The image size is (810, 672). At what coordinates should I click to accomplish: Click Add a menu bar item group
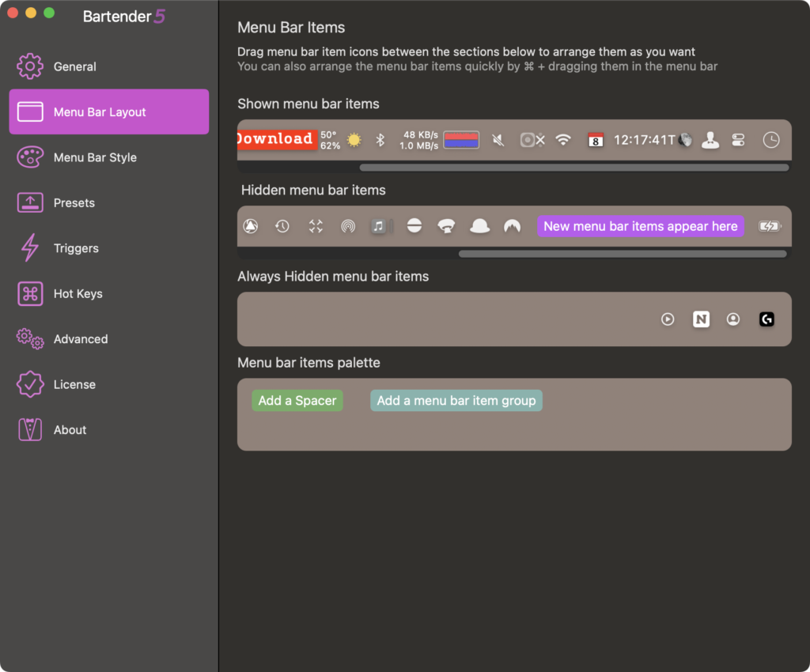click(456, 401)
